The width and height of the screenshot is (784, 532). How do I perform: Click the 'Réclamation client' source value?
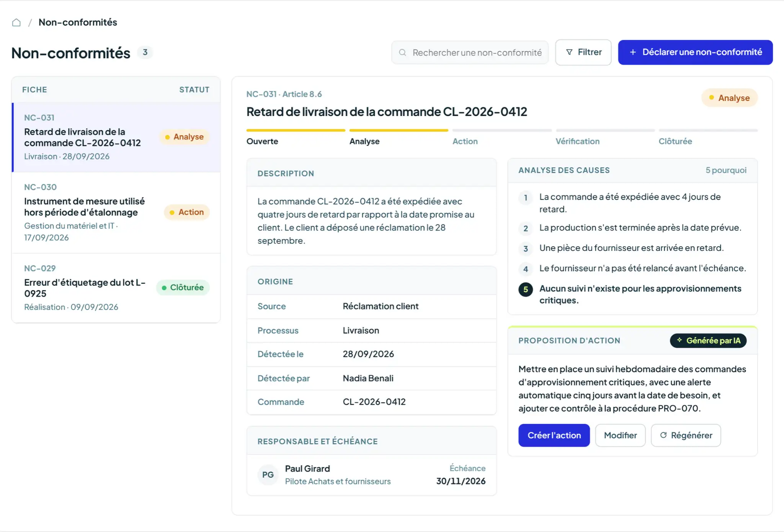(x=381, y=306)
